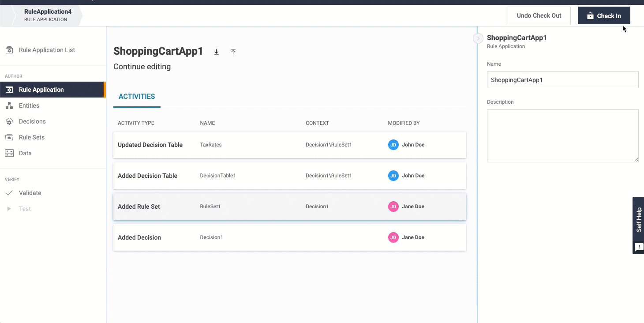Click in the Name input field

(562, 80)
